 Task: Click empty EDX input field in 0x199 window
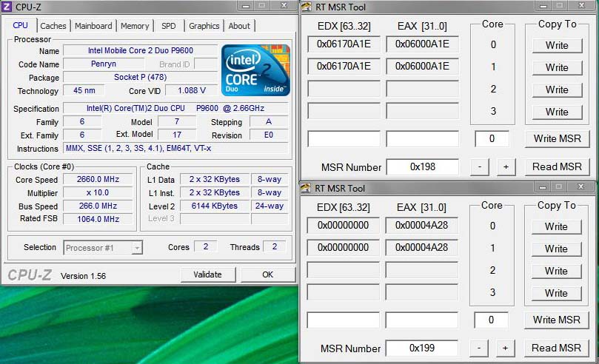[x=343, y=320]
